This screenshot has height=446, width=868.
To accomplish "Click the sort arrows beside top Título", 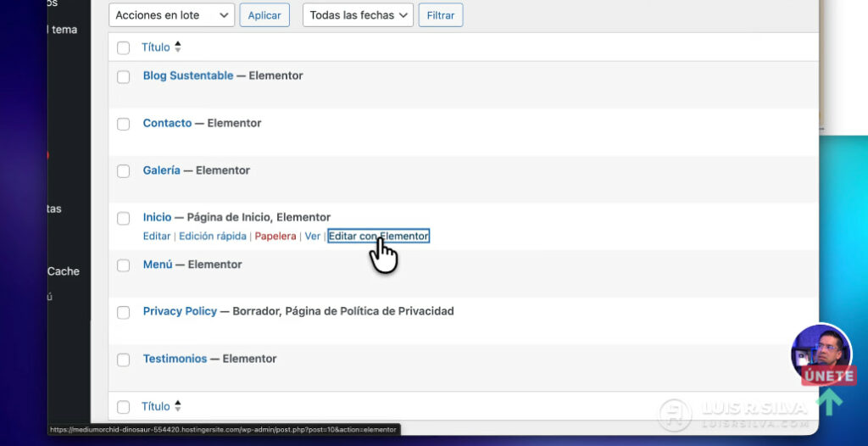I will (x=178, y=47).
